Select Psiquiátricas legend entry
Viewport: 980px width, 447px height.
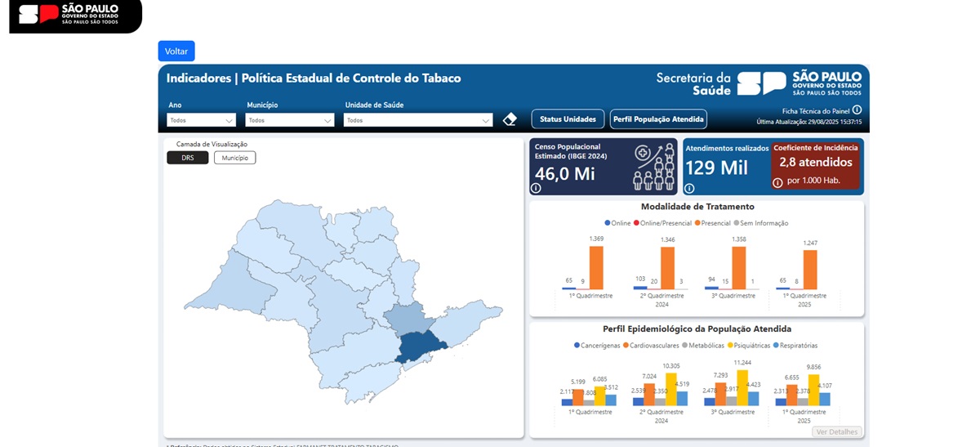tap(748, 346)
